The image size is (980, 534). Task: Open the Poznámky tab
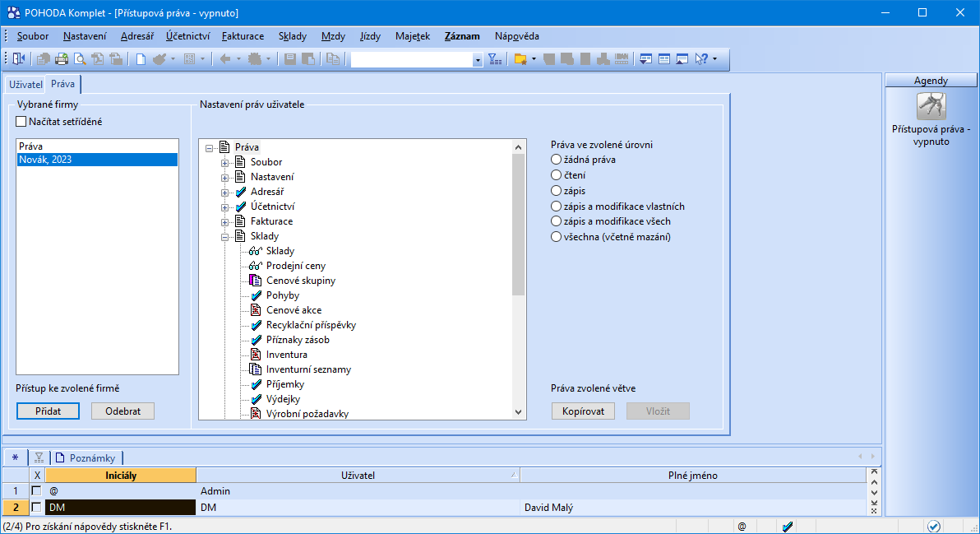tap(86, 457)
